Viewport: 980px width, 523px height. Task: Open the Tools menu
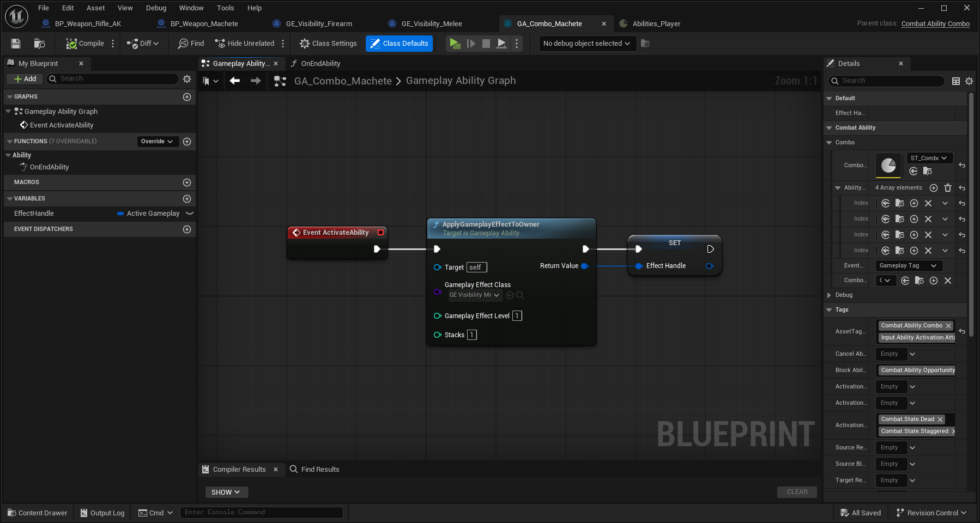(225, 8)
